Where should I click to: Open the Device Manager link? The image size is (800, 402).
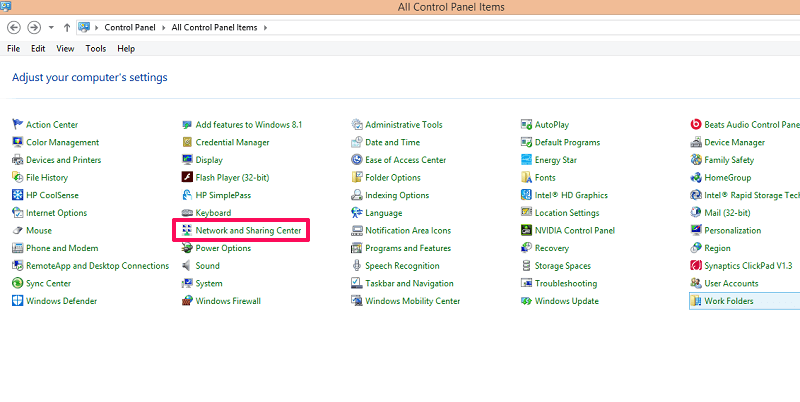pyautogui.click(x=734, y=142)
